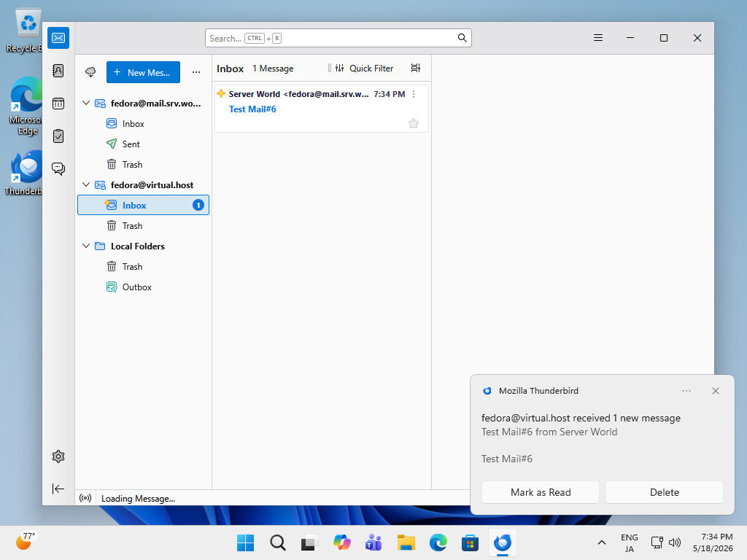747x560 pixels.
Task: Click ENG JA language indicator
Action: click(x=630, y=542)
